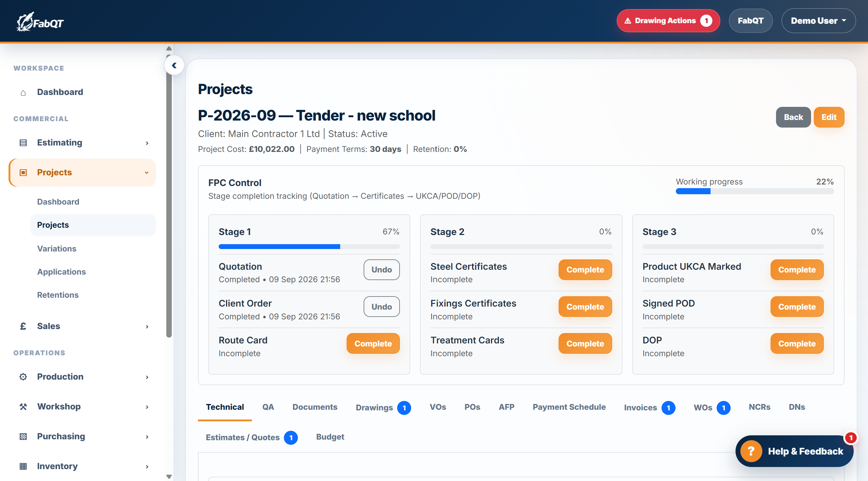868x481 pixels.
Task: Click the blue badge on the Invoices tab
Action: (668, 408)
